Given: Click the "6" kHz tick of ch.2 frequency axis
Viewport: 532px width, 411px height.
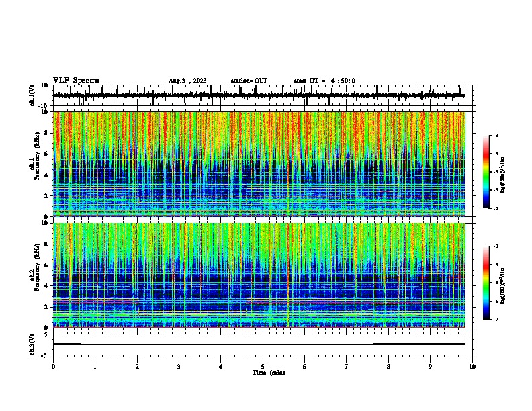Looking at the screenshot, I should pos(46,265).
